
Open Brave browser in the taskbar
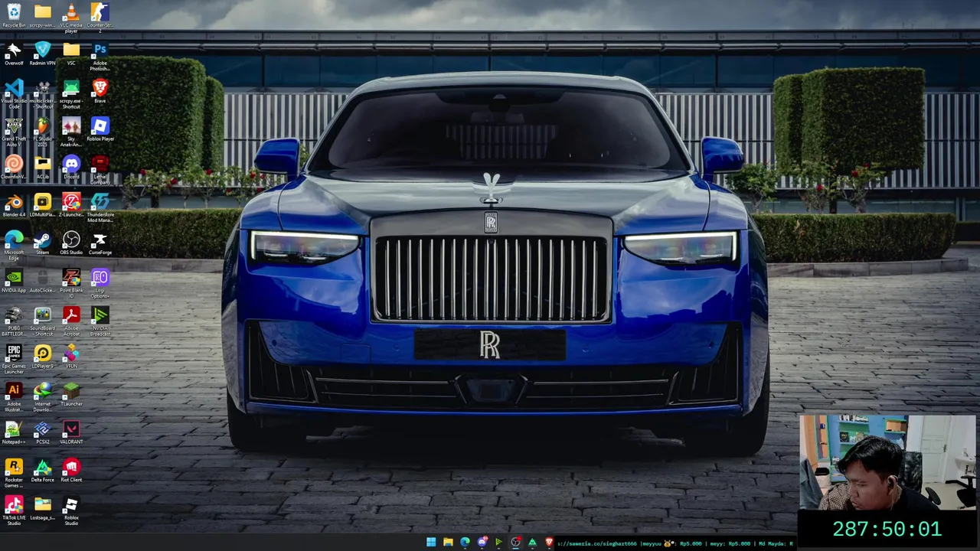click(x=549, y=543)
